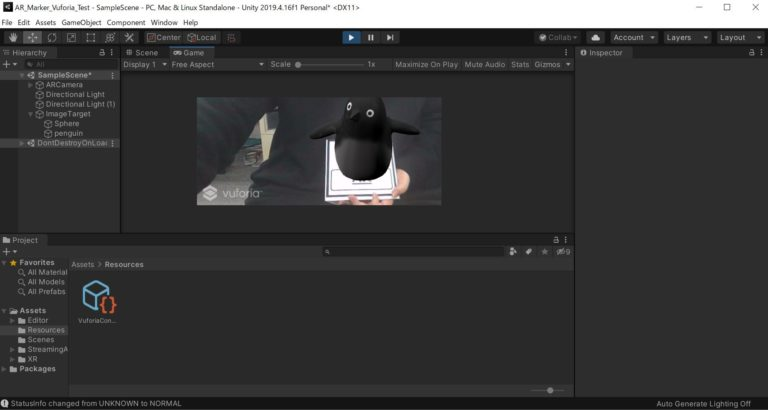The height and width of the screenshot is (410, 768).
Task: Switch to the Scene tab
Action: [142, 53]
